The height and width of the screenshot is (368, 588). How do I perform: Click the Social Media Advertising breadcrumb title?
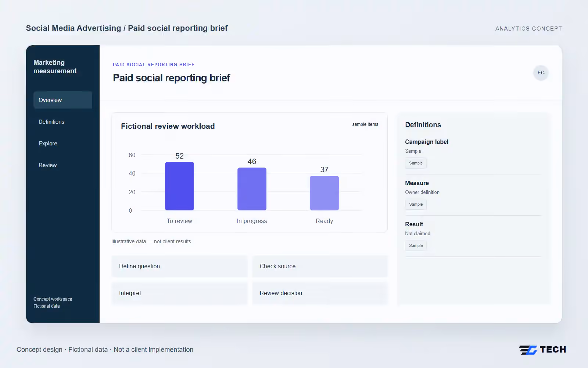tap(127, 28)
